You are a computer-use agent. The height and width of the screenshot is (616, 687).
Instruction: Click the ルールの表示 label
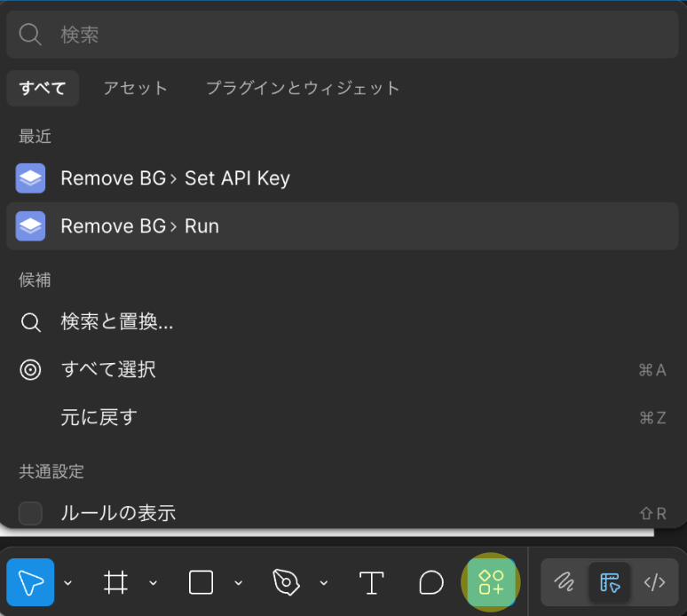pyautogui.click(x=118, y=513)
